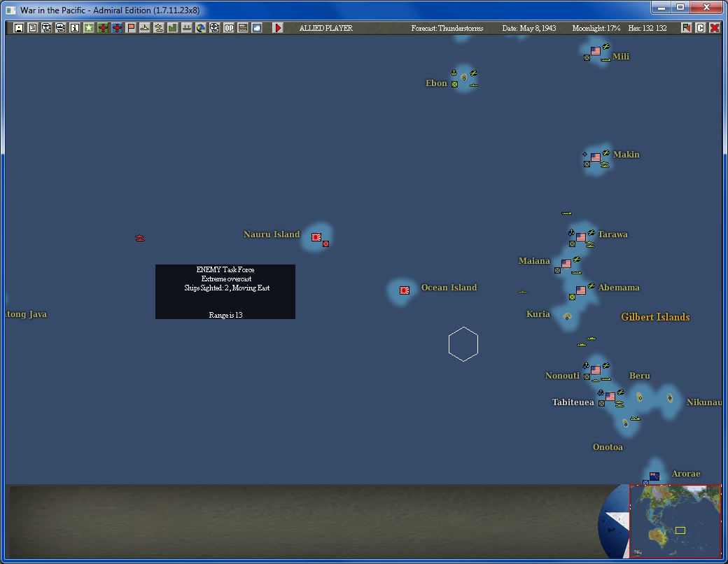728x564 pixels.
Task: Select the US flag base at Abemama
Action: (x=581, y=290)
